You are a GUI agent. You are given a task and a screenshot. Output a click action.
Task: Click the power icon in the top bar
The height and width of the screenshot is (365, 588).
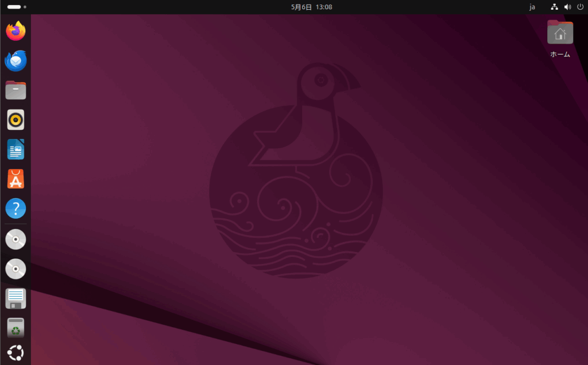(580, 7)
